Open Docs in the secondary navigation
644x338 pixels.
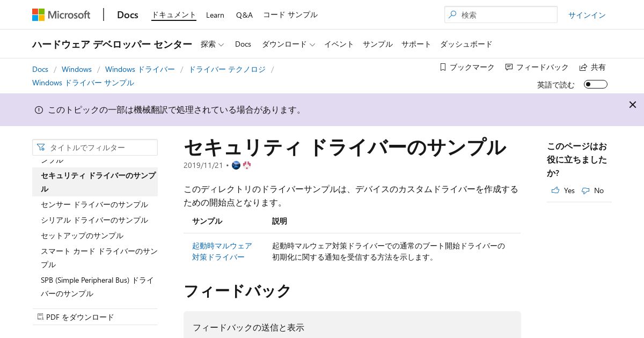point(243,44)
